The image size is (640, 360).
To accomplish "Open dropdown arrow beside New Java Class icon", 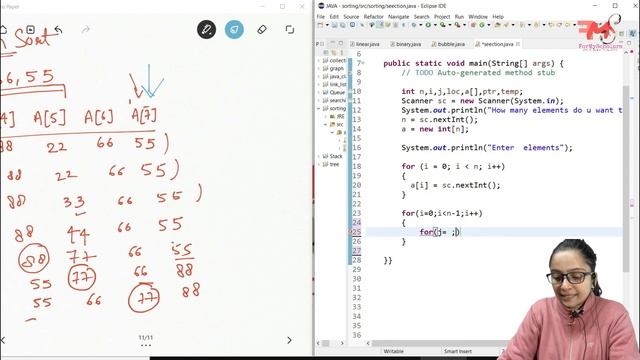I will (488, 25).
